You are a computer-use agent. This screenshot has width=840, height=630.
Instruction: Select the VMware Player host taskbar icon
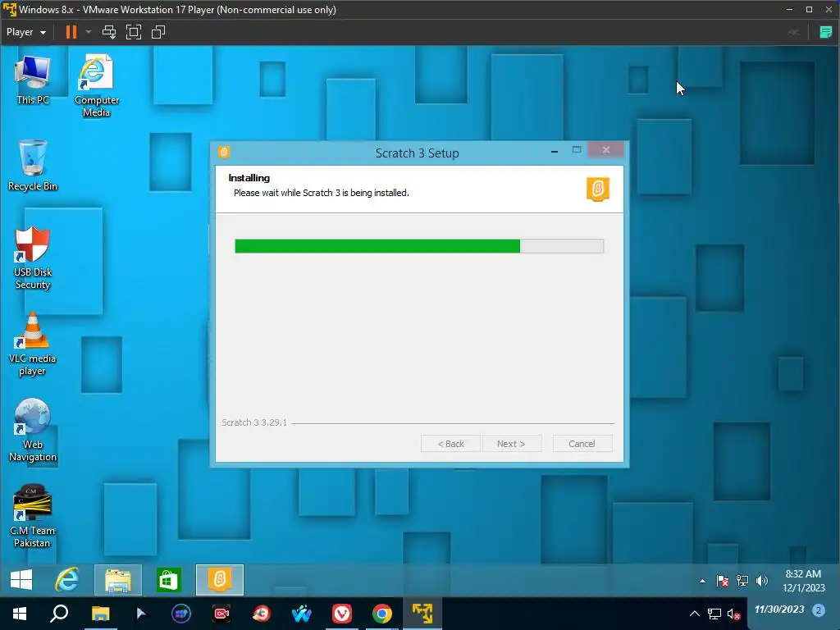pos(422,614)
